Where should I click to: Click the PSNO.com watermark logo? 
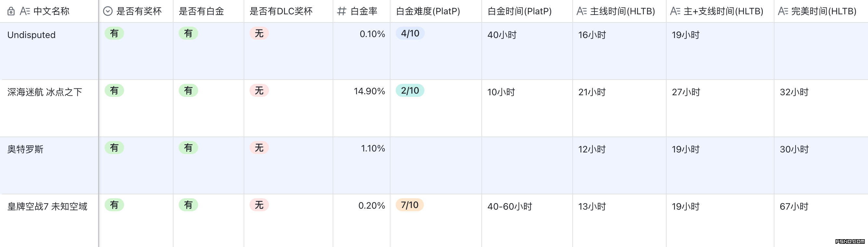pyautogui.click(x=850, y=241)
